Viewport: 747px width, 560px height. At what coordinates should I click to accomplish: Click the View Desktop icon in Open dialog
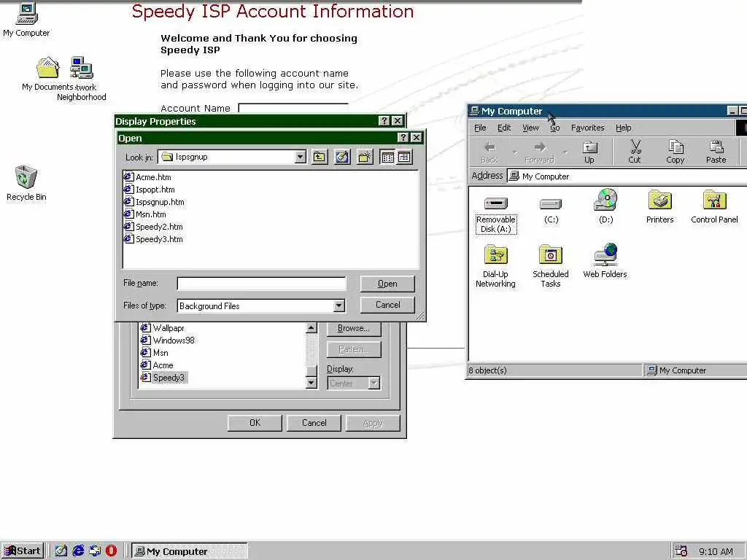[342, 157]
